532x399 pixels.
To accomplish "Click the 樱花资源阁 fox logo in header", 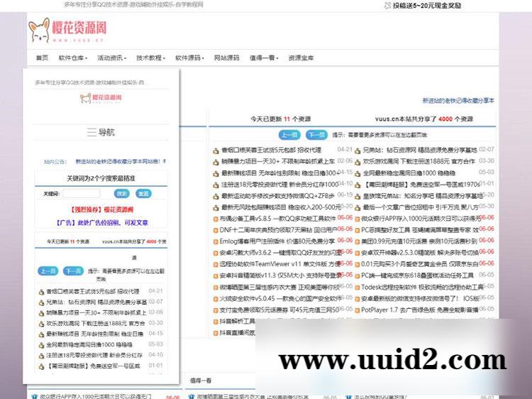I will (x=67, y=31).
